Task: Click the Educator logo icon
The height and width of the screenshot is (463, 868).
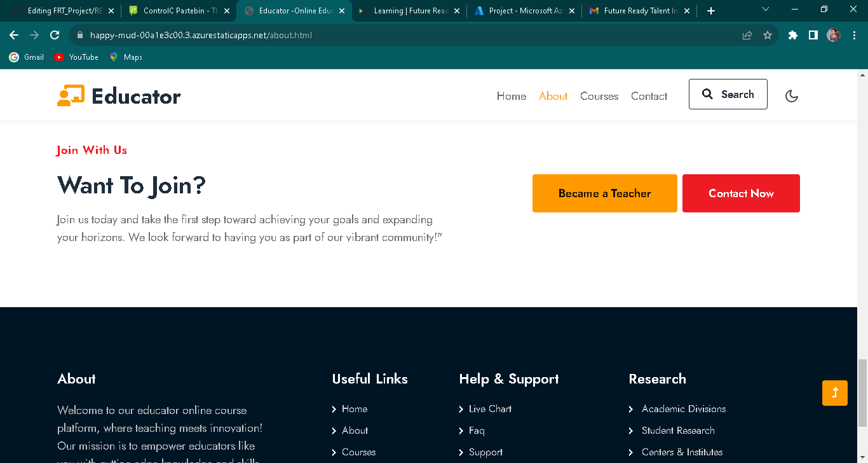Action: coord(72,95)
